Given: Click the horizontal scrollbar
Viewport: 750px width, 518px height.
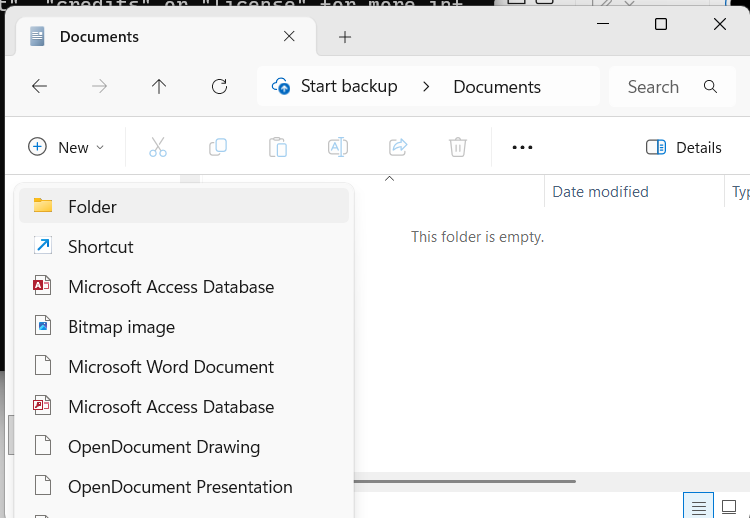Looking at the screenshot, I should (x=464, y=481).
